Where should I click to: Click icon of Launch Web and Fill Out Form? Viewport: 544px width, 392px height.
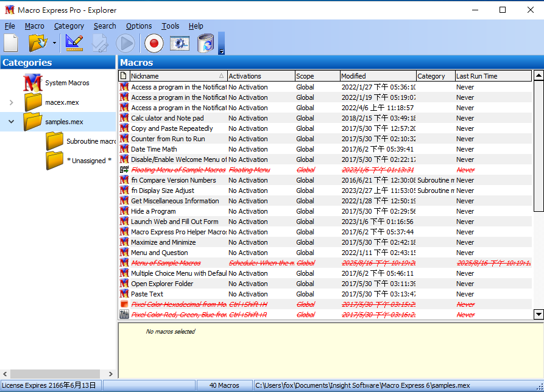[x=124, y=222]
